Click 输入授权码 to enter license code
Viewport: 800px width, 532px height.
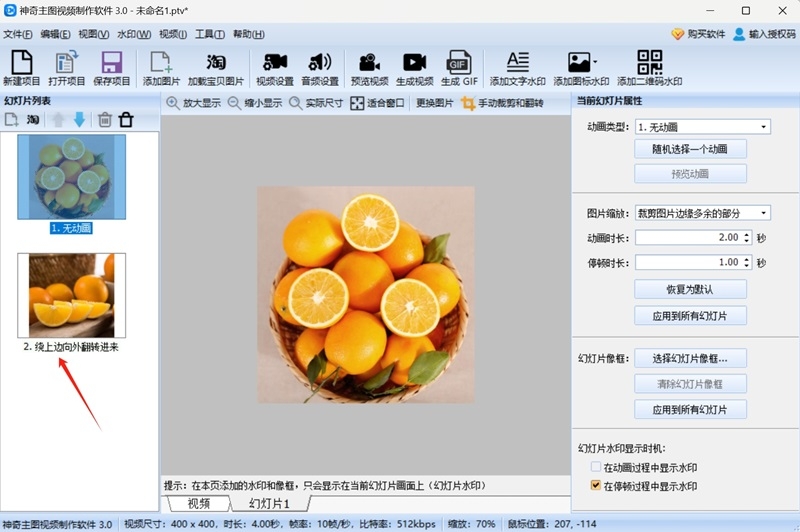point(764,34)
